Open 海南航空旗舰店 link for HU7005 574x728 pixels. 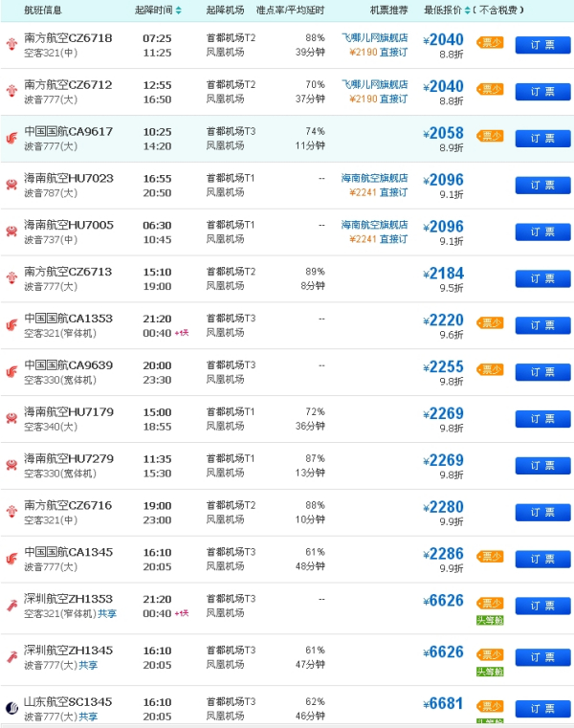pos(375,225)
